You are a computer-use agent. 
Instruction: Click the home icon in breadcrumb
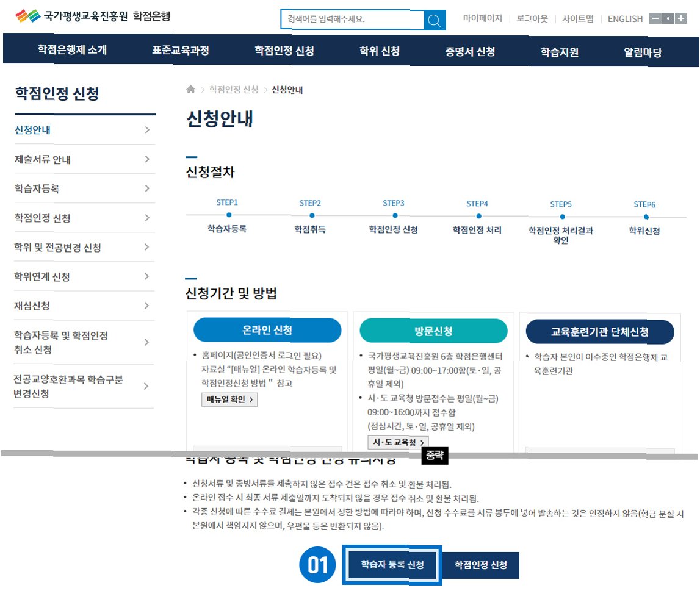coord(190,89)
